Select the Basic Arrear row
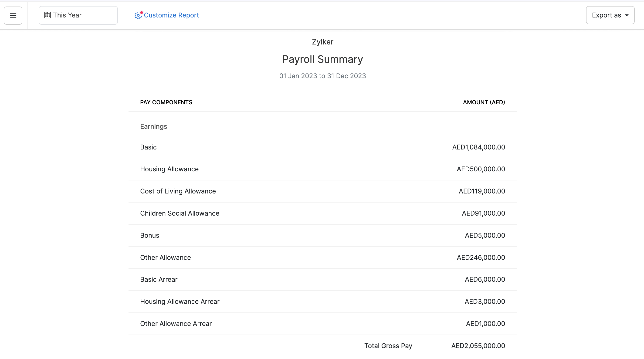The height and width of the screenshot is (359, 644). click(159, 279)
